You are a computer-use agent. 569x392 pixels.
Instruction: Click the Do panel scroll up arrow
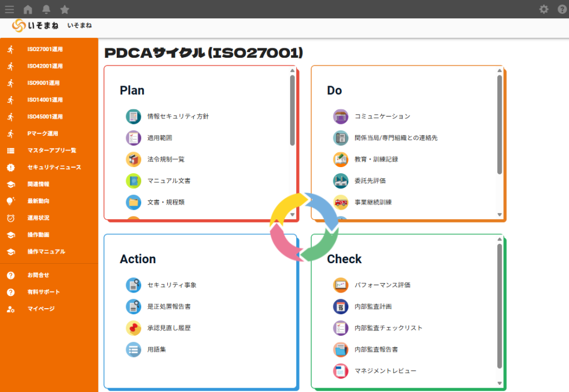click(500, 71)
